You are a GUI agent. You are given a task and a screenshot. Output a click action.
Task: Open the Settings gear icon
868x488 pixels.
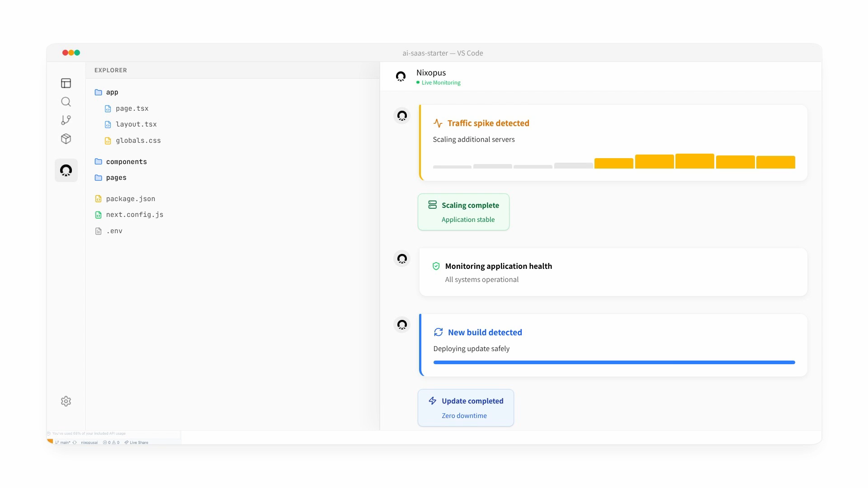point(66,401)
